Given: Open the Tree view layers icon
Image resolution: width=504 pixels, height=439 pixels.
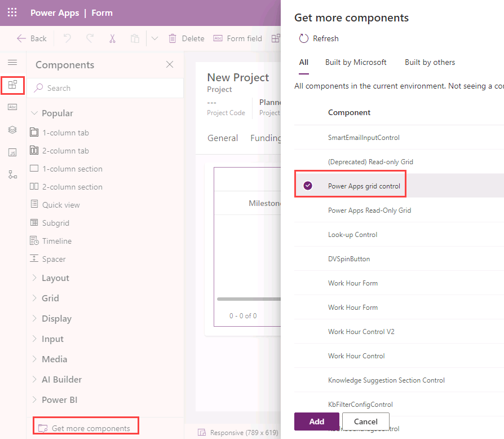Looking at the screenshot, I should coord(12,130).
